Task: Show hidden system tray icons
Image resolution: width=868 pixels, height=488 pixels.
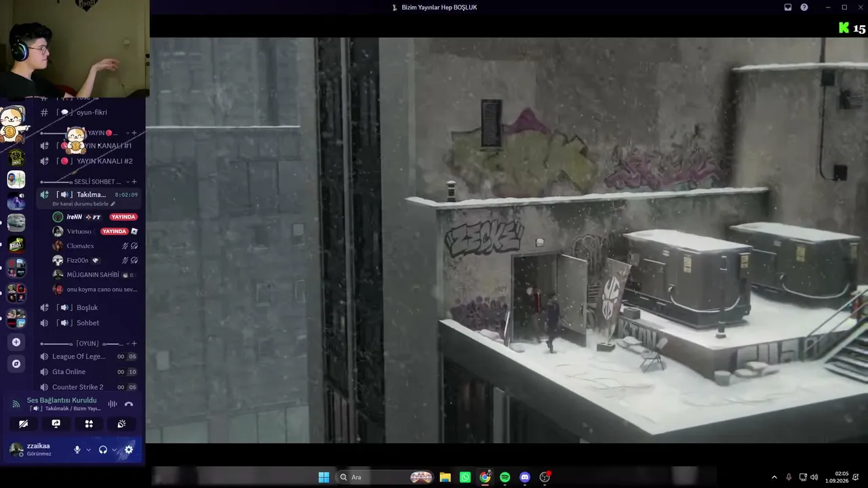Action: coord(774,477)
